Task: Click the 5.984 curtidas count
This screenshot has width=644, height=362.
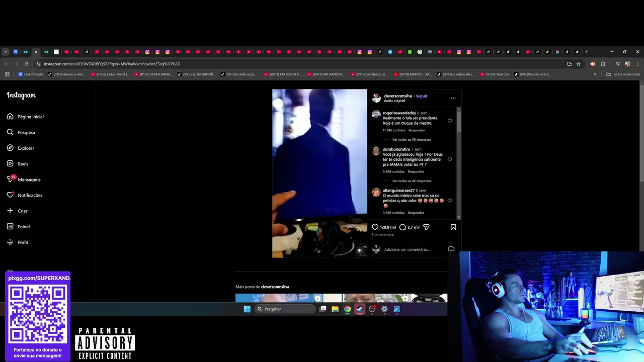Action: tap(393, 171)
